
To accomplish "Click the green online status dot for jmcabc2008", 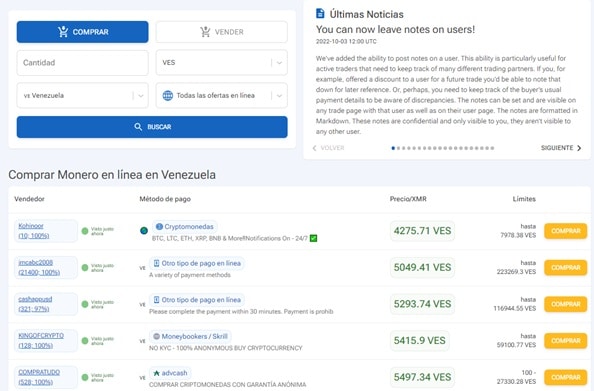I will (x=85, y=267).
